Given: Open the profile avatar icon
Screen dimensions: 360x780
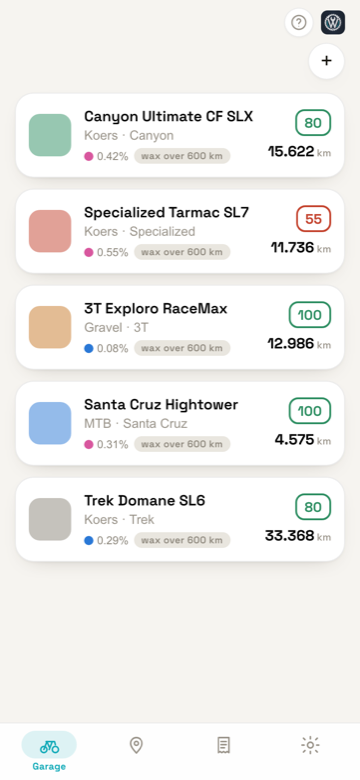Looking at the screenshot, I should click(x=333, y=22).
